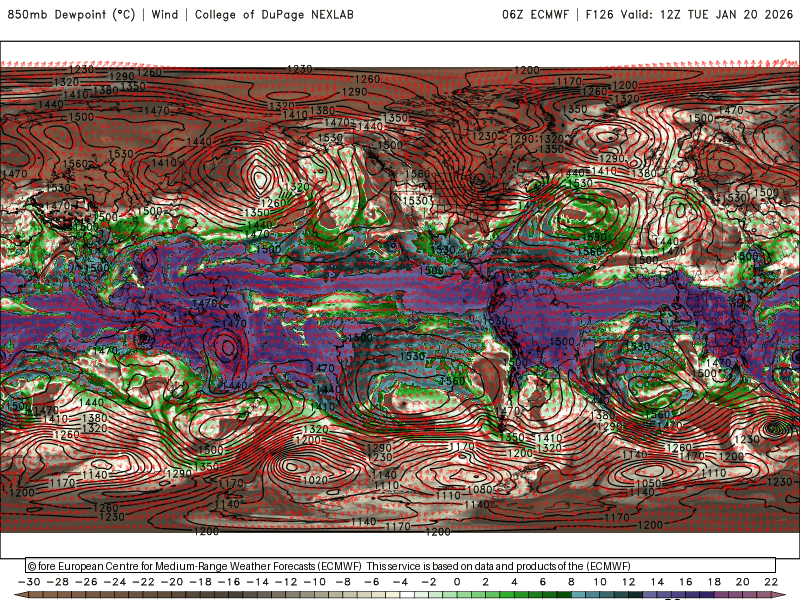Click the mauve right arrow end of the colorbar

tap(779, 595)
